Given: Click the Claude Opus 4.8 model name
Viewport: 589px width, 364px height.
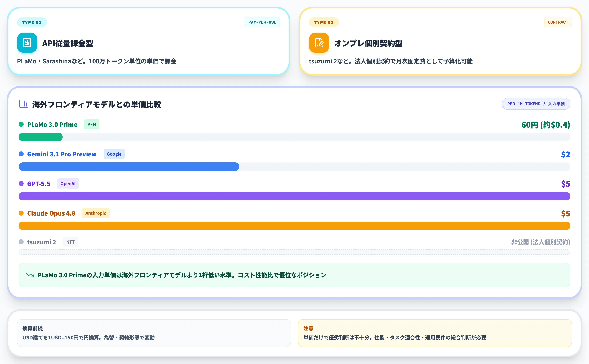Looking at the screenshot, I should tap(51, 213).
